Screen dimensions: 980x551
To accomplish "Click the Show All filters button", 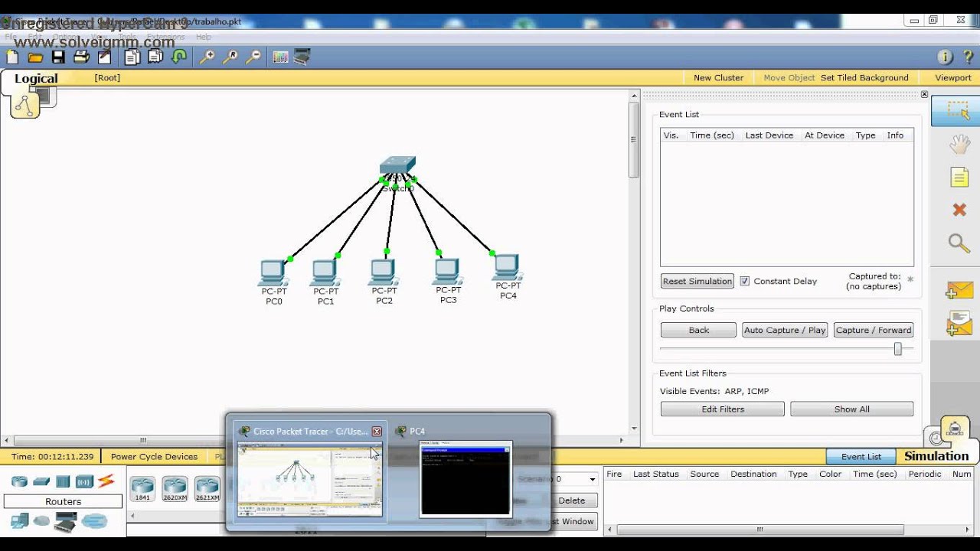I will [x=852, y=409].
